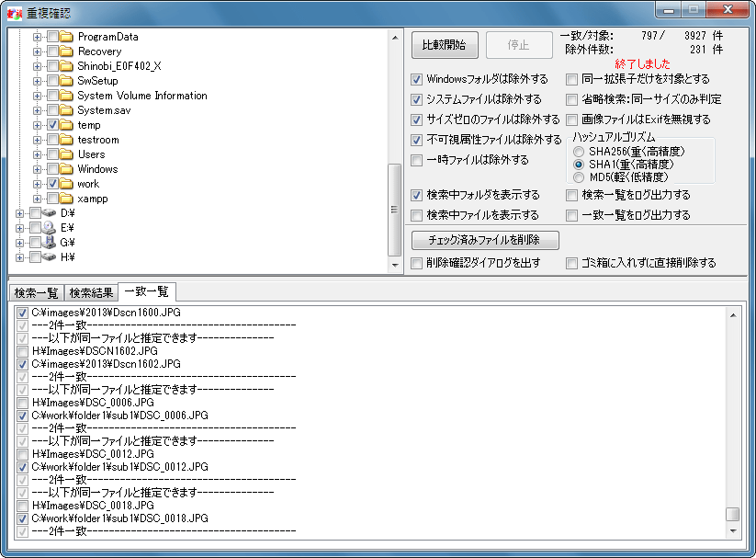The width and height of the screenshot is (756, 558).
Task: Click the ProgramData folder icon
Action: (66, 37)
